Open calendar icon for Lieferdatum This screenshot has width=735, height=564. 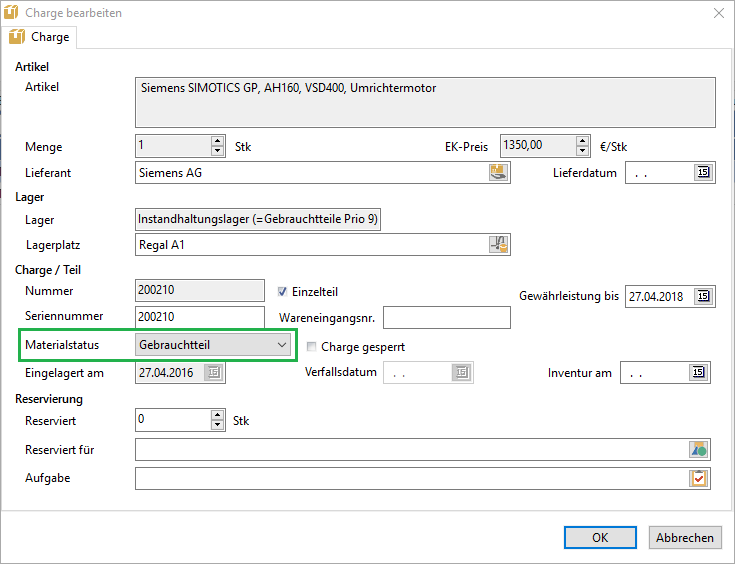703,173
